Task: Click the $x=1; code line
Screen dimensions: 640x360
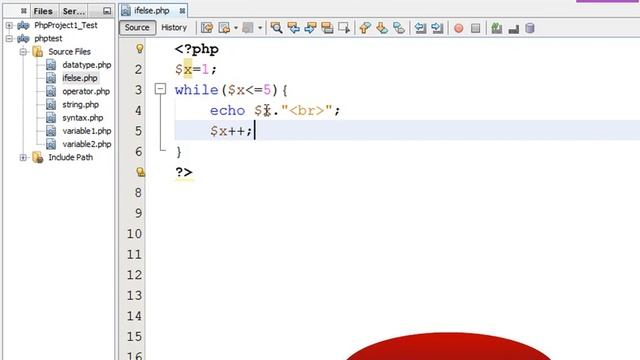Action: click(x=196, y=69)
